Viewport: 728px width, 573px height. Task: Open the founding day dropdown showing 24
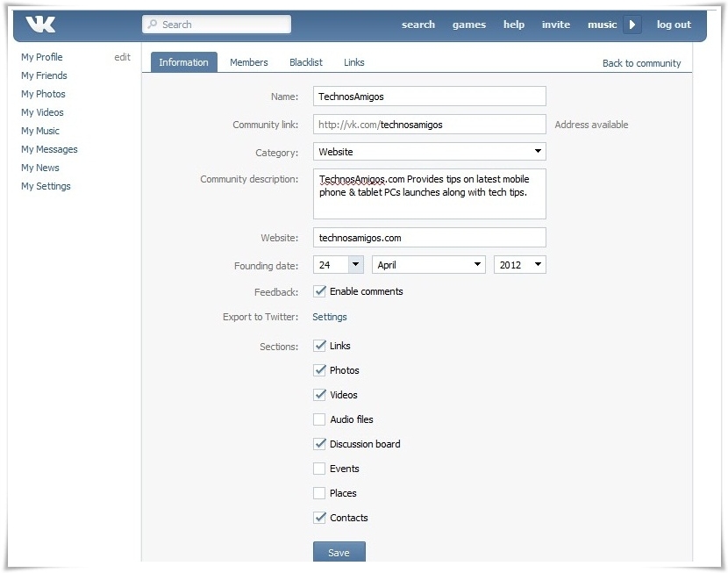(339, 265)
